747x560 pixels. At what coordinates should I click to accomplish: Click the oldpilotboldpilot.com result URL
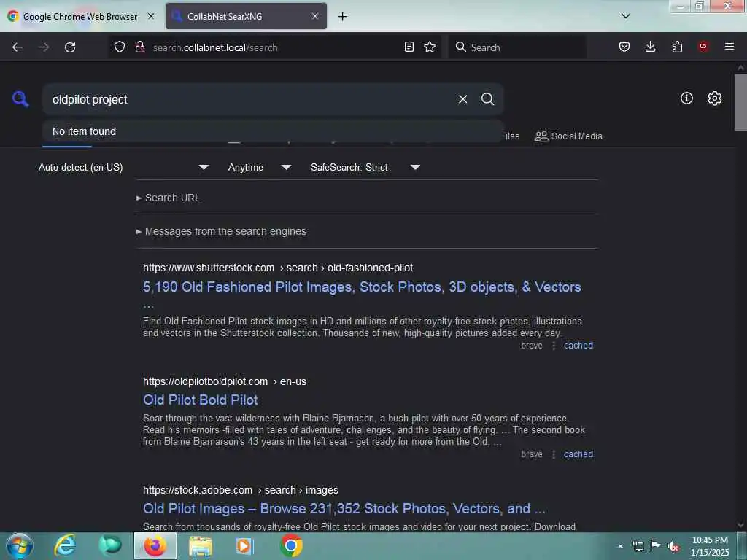[225, 381]
